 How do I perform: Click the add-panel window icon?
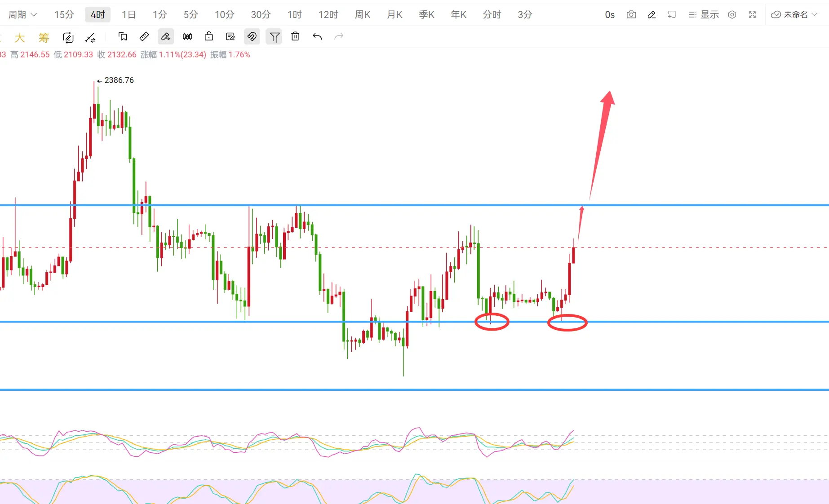point(672,15)
